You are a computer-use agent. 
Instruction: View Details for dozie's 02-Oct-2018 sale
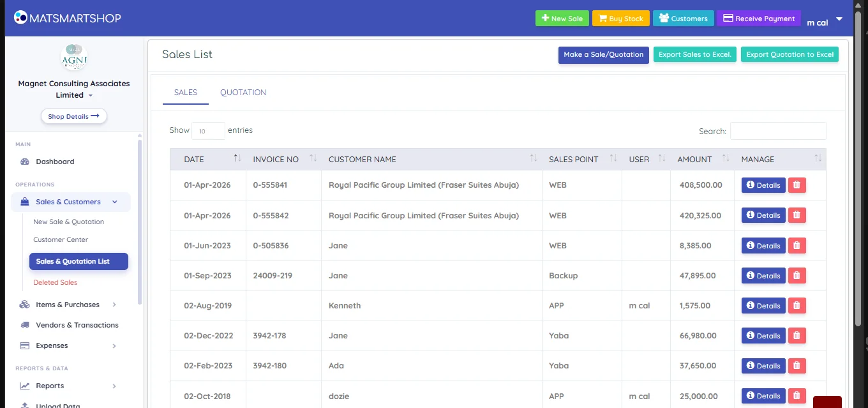click(x=763, y=395)
